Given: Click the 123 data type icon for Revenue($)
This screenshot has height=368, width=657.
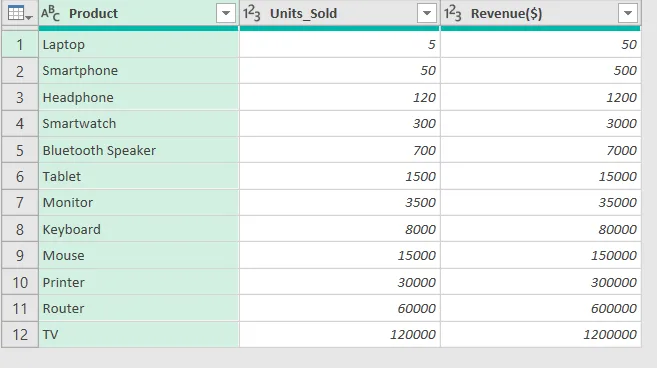Looking at the screenshot, I should point(453,13).
